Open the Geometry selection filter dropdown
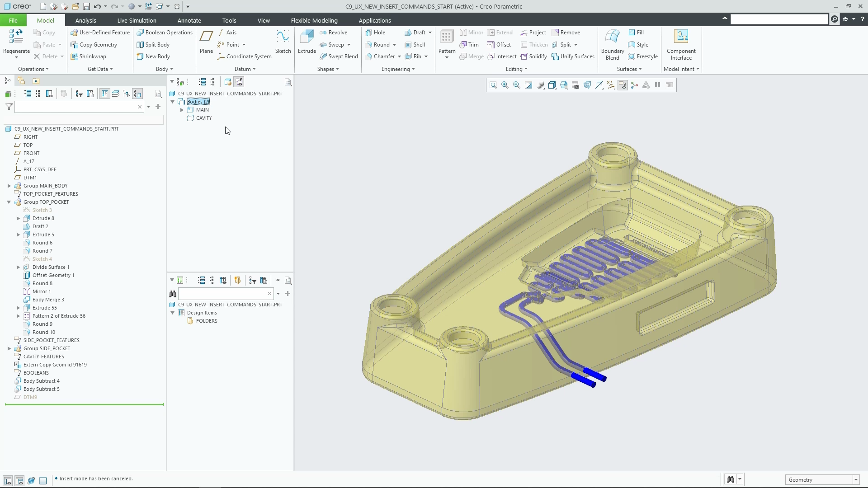868x488 pixels. (855, 480)
